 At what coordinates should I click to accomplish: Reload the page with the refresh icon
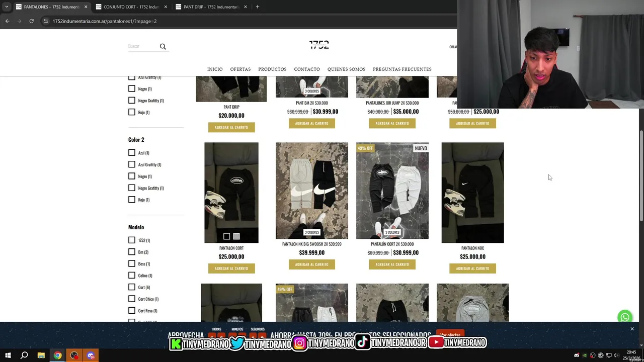click(31, 21)
